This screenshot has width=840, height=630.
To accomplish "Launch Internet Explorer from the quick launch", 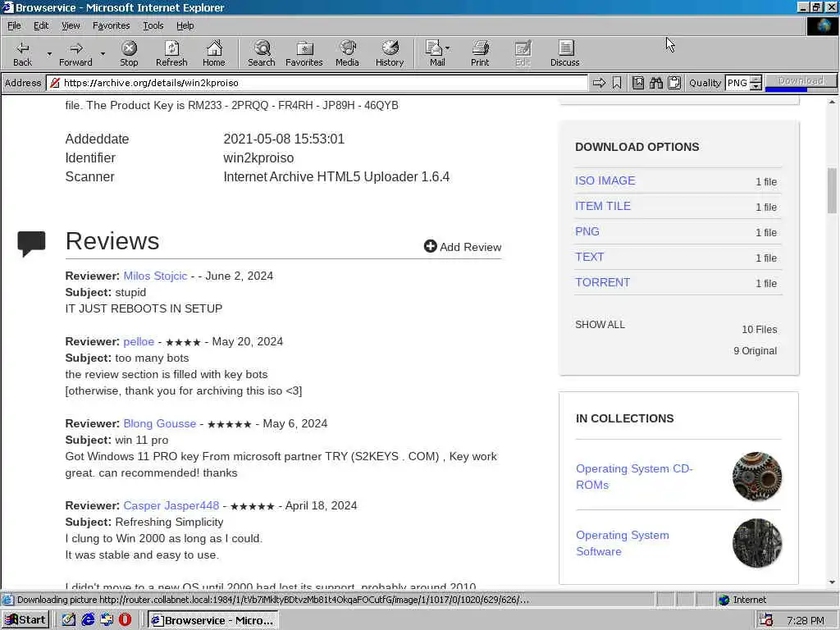I will coord(88,620).
